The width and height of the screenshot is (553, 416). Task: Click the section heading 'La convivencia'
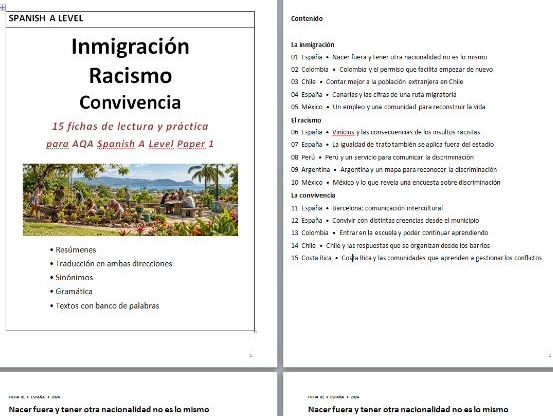point(313,195)
